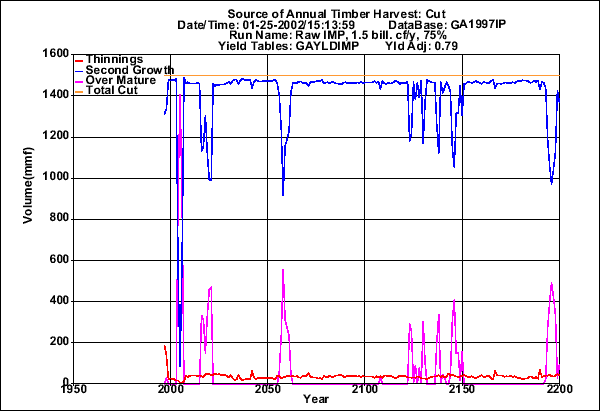This screenshot has width=600, height=411.
Task: Click the blue Second Growth legend line swatch
Action: [x=79, y=71]
